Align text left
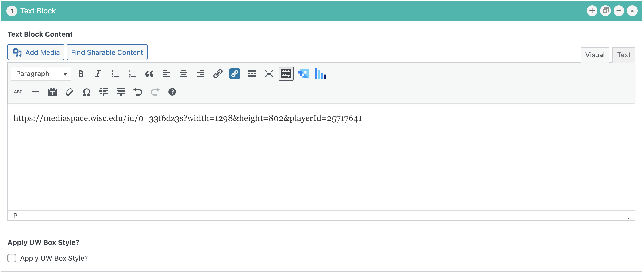644x273 pixels. [x=166, y=74]
